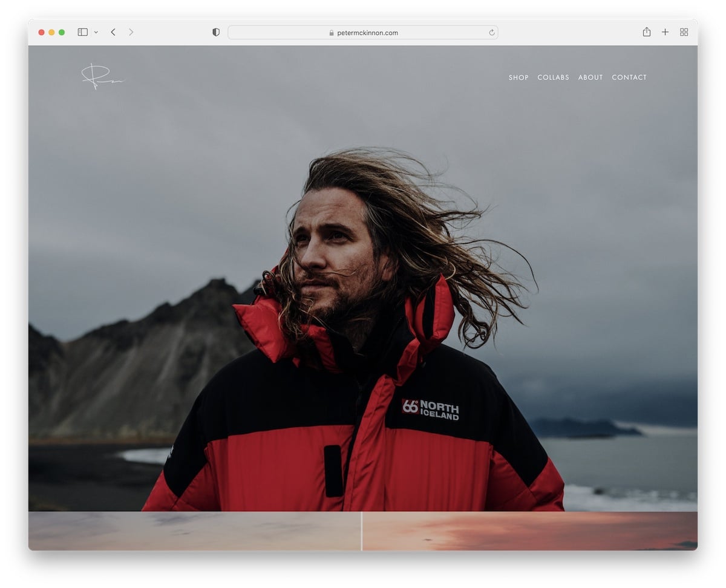Viewport: 726px width, 588px height.
Task: Show the tab overview grid
Action: coord(684,32)
